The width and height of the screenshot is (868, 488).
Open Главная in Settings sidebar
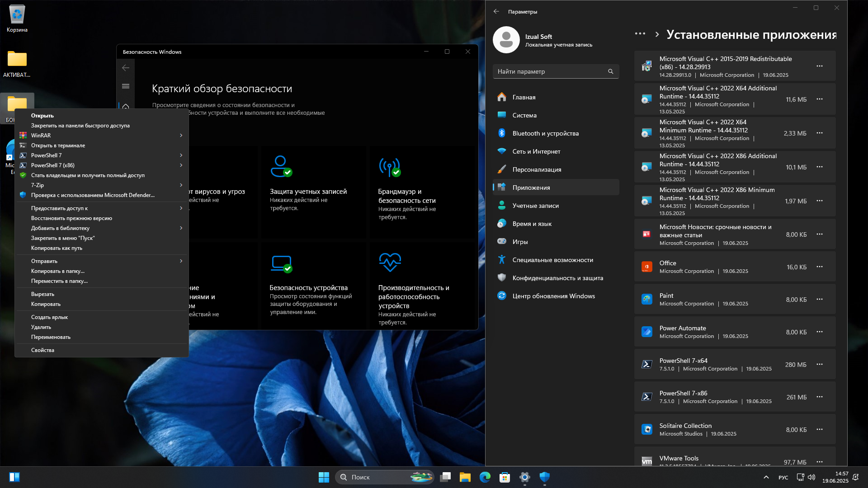click(x=556, y=97)
